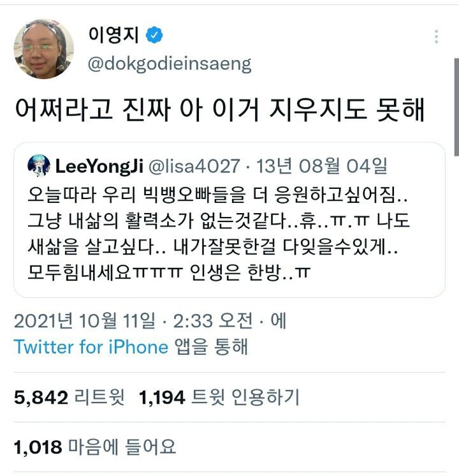Screen dimensions: 459x476
Task: Click the Twitter for iPhone source link
Action: [x=91, y=346]
